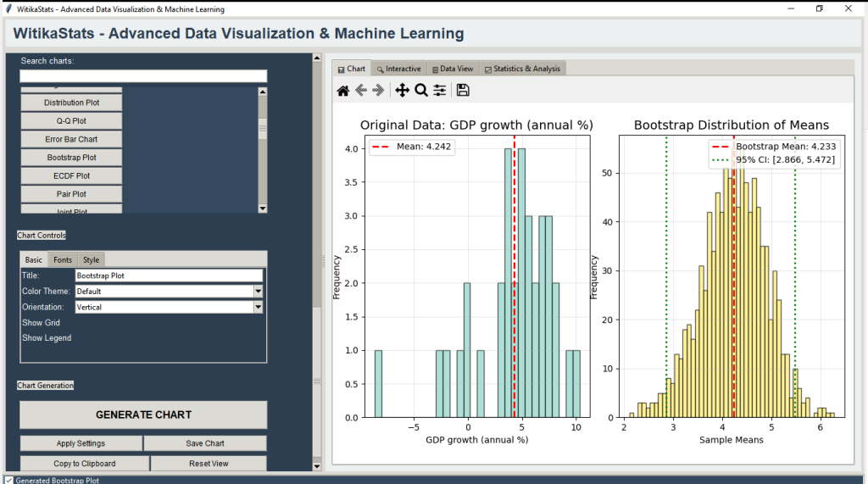Viewport: 868px width, 484px height.
Task: Open the Color Theme dropdown
Action: [258, 292]
